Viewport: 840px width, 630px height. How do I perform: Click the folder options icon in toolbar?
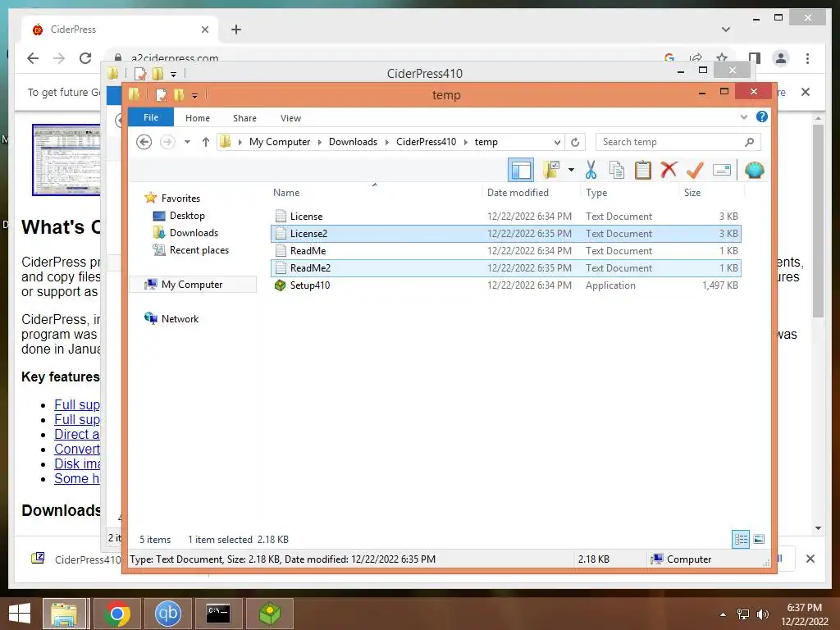tap(551, 170)
